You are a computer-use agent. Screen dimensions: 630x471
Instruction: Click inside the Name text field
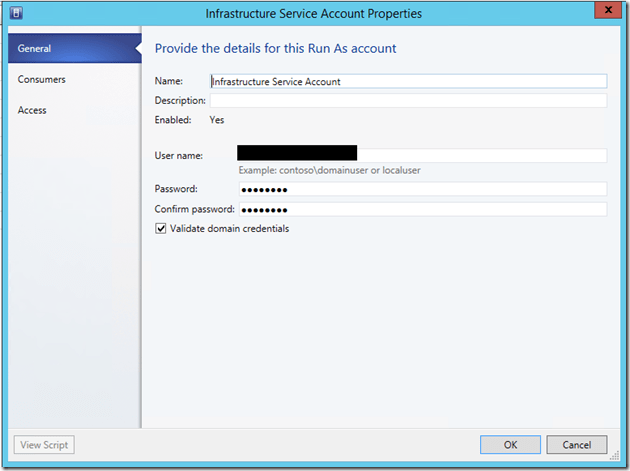pos(408,81)
